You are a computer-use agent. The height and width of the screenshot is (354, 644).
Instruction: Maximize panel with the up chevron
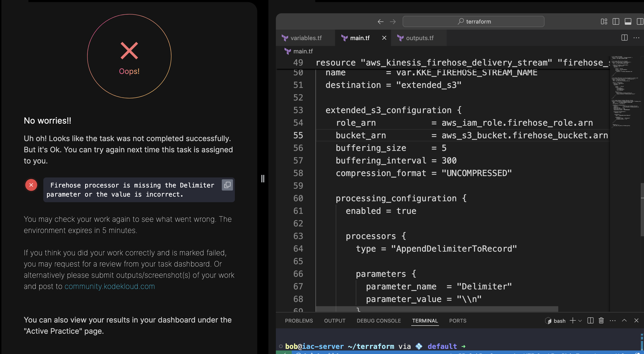(624, 320)
